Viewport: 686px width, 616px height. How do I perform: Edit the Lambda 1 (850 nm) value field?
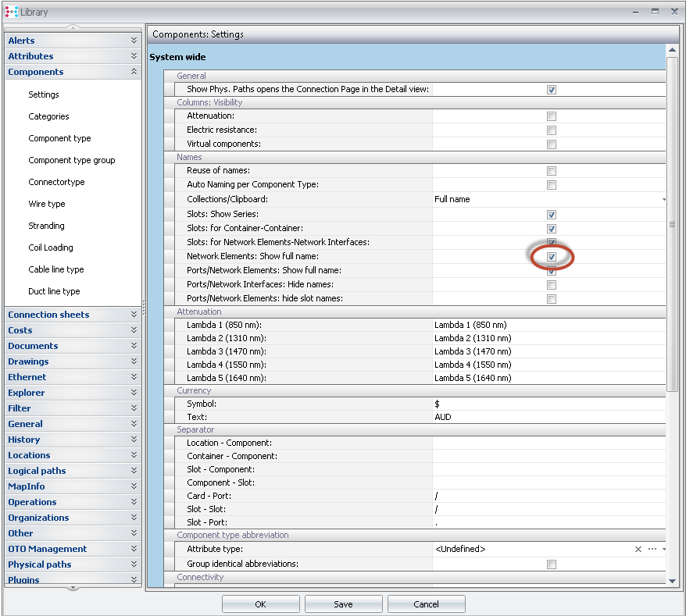point(548,325)
